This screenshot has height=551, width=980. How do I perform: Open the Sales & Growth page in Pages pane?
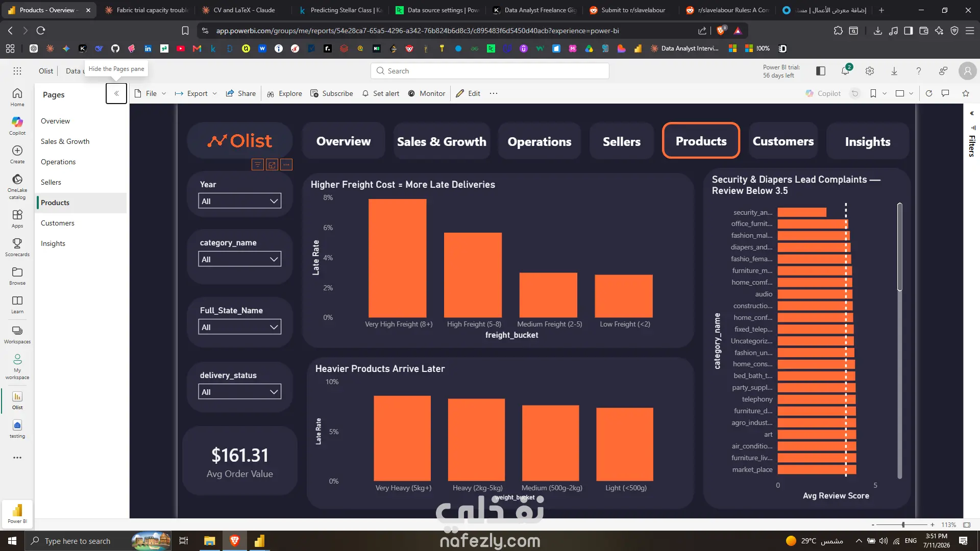[81, 141]
